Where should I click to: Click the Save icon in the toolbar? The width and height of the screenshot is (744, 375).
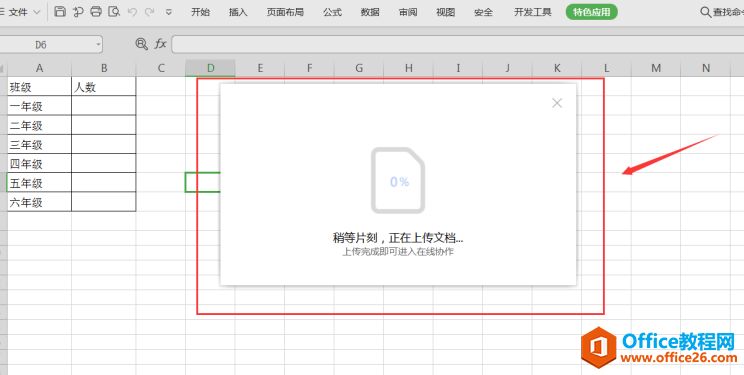pos(60,12)
